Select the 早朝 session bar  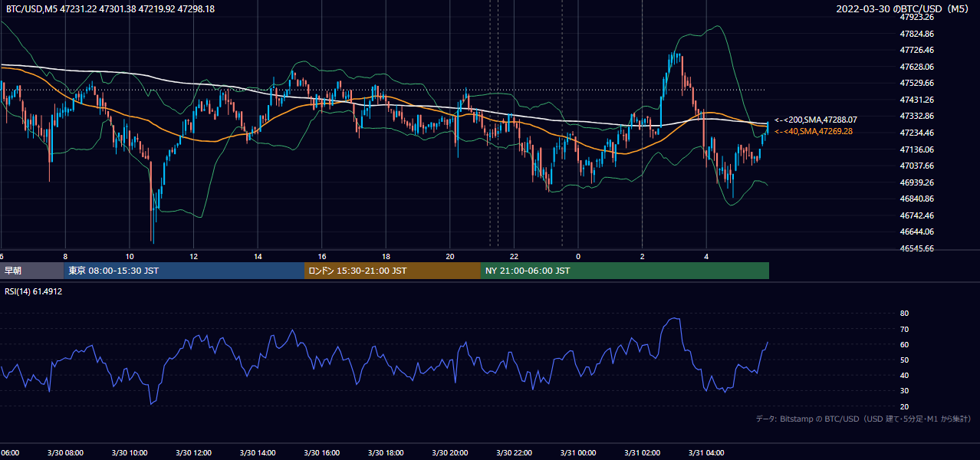point(31,271)
